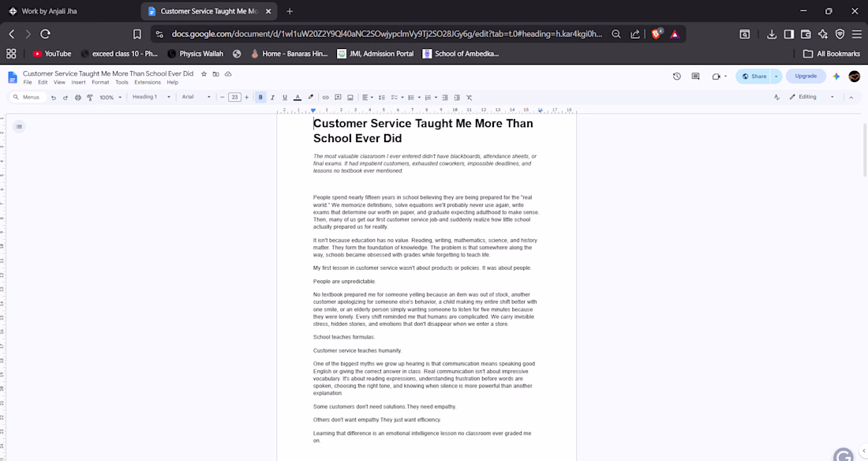Go to the Docs home icon

(12, 77)
